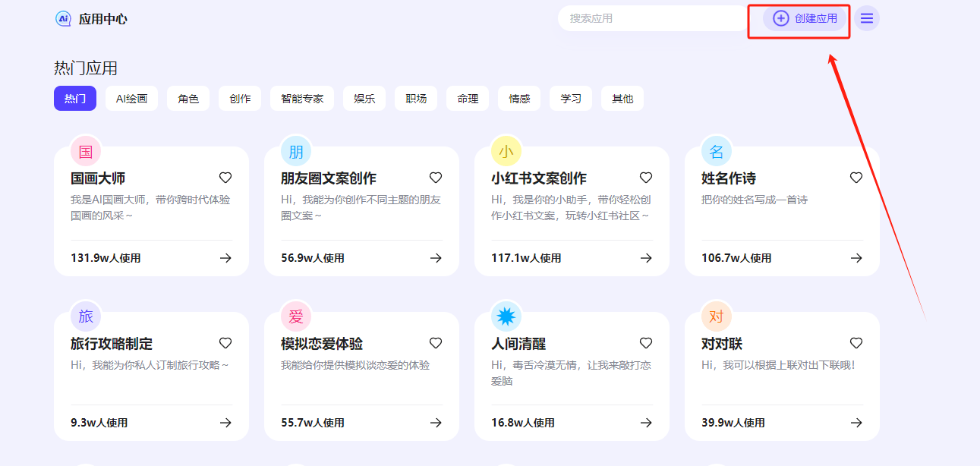The image size is (980, 466).
Task: Switch to the AI绘画 category tab
Action: [131, 98]
